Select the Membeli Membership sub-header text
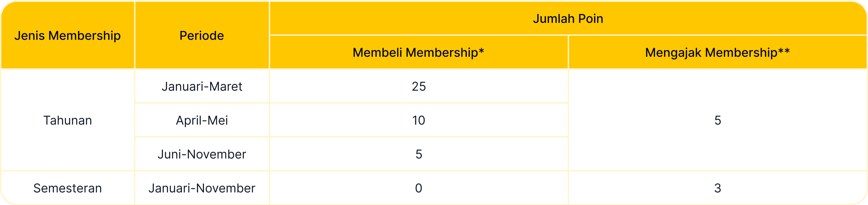The height and width of the screenshot is (205, 868). [415, 53]
